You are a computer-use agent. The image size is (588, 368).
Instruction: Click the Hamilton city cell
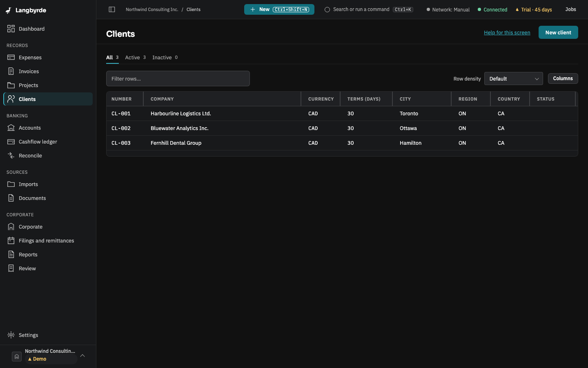point(410,143)
